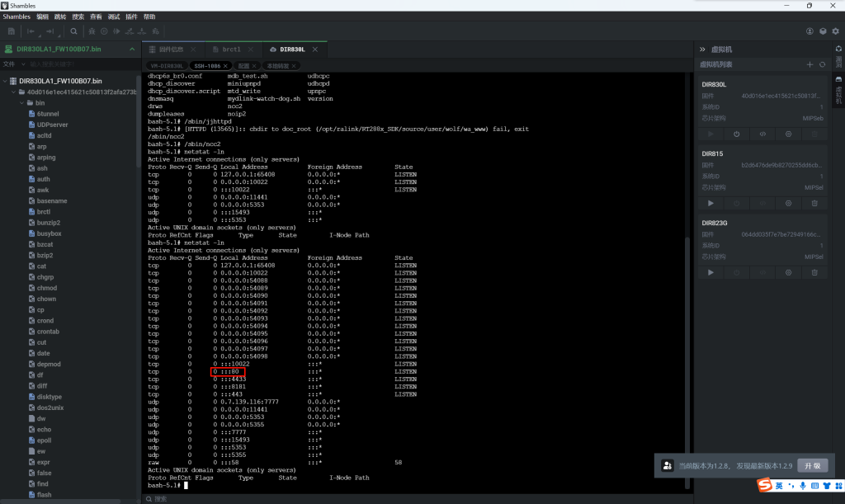This screenshot has height=504, width=845.
Task: Switch to the brctl tab
Action: [231, 49]
